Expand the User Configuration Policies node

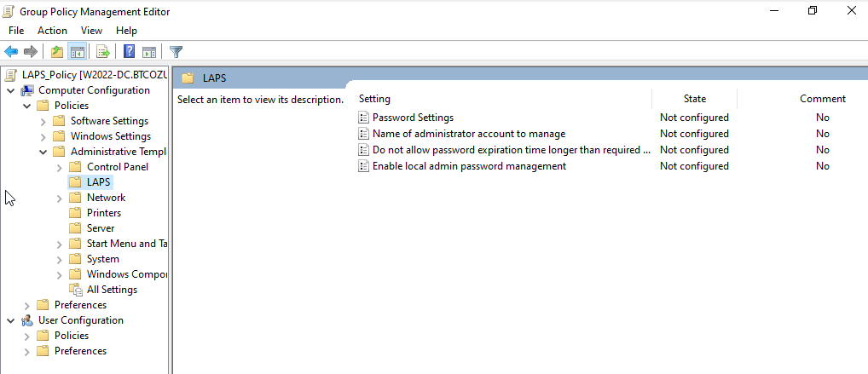27,336
